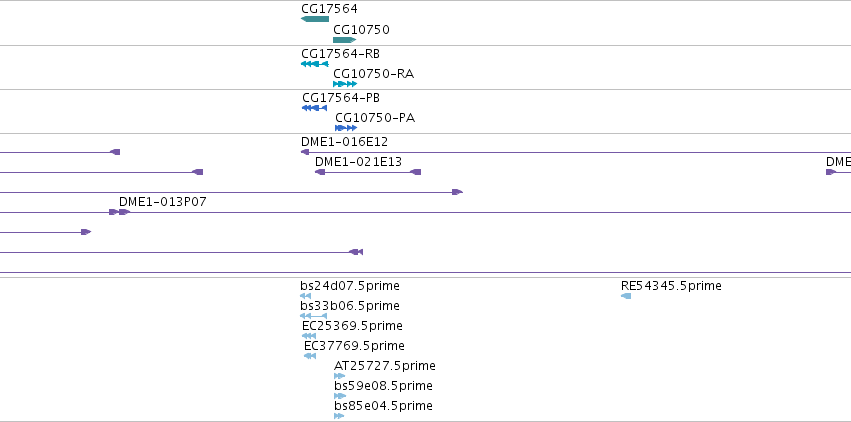This screenshot has height=422, width=851.
Task: Select the CG17564 gene arrow glyph
Action: (315, 19)
